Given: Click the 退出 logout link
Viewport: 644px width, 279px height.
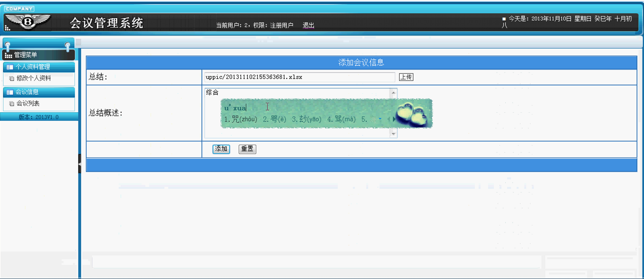Looking at the screenshot, I should pos(308,25).
